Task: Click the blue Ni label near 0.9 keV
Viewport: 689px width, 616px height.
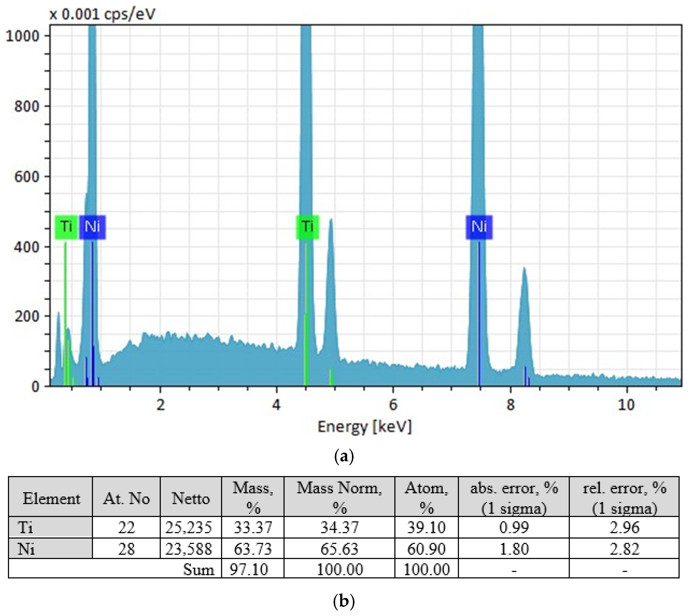Action: click(92, 227)
